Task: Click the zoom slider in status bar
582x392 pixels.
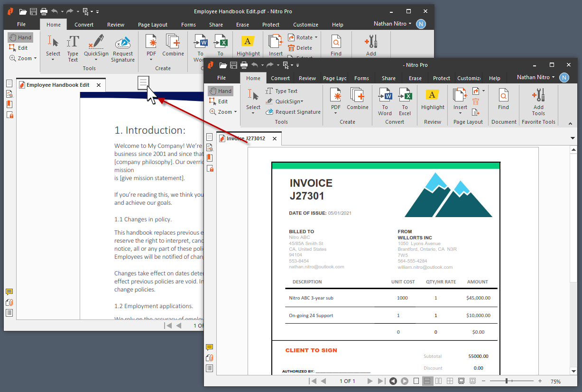Action: tap(507, 381)
